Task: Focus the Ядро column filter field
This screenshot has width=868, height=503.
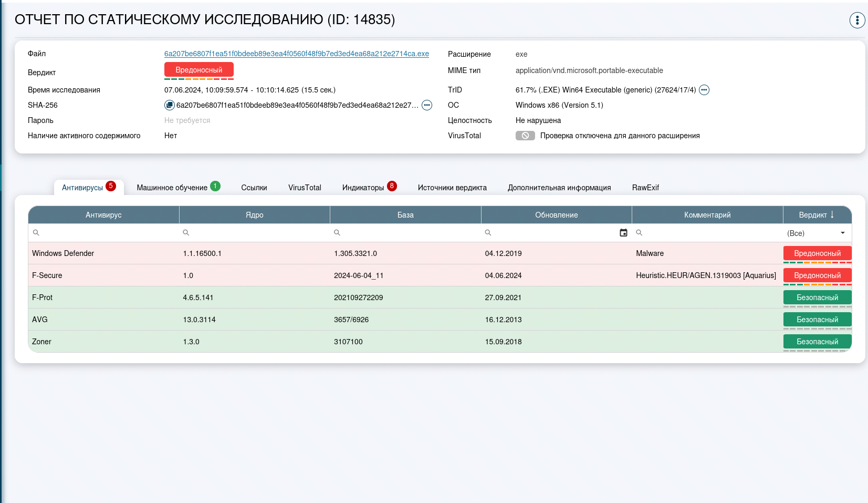Action: pyautogui.click(x=257, y=233)
